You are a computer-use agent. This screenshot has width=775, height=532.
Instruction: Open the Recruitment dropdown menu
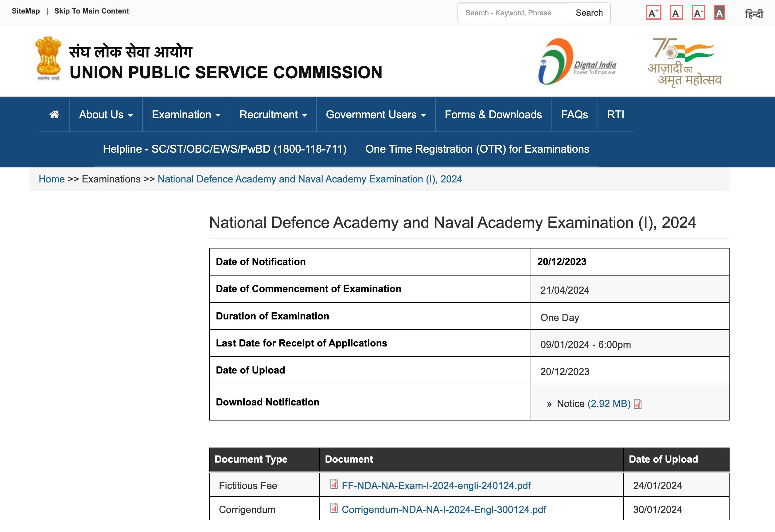pyautogui.click(x=273, y=115)
